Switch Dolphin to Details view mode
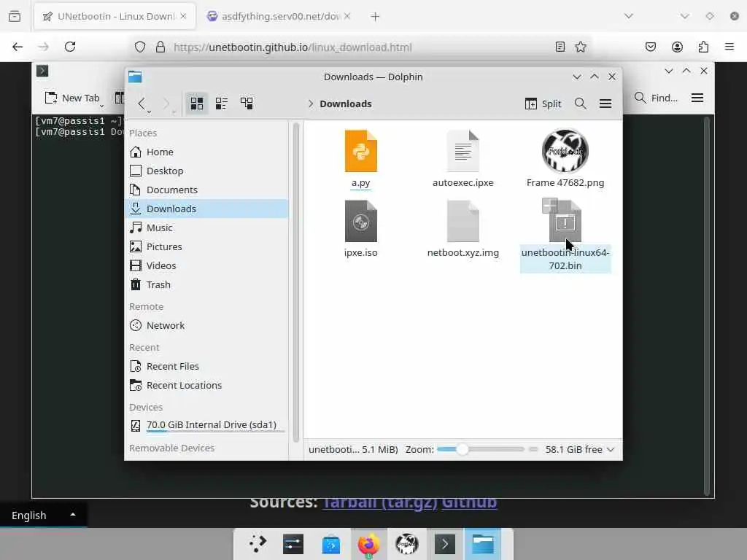Image resolution: width=747 pixels, height=560 pixels. pyautogui.click(x=247, y=104)
